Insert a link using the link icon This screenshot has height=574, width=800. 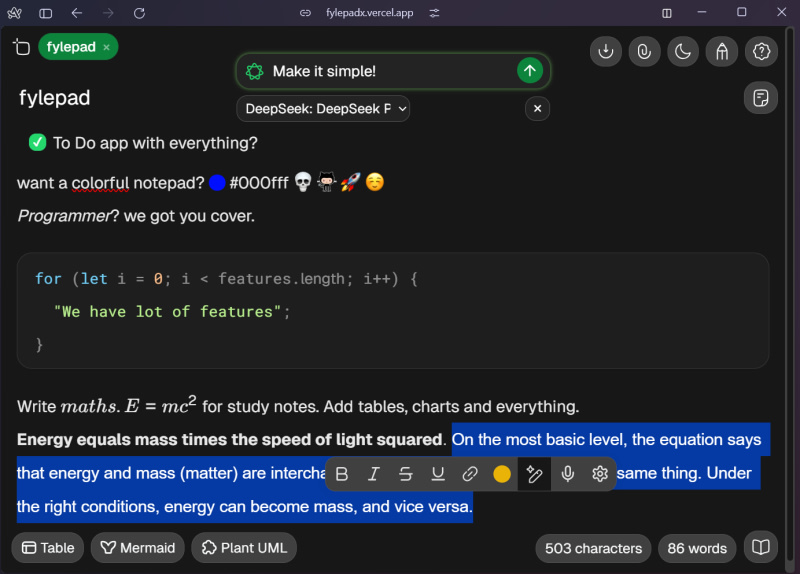coord(470,474)
